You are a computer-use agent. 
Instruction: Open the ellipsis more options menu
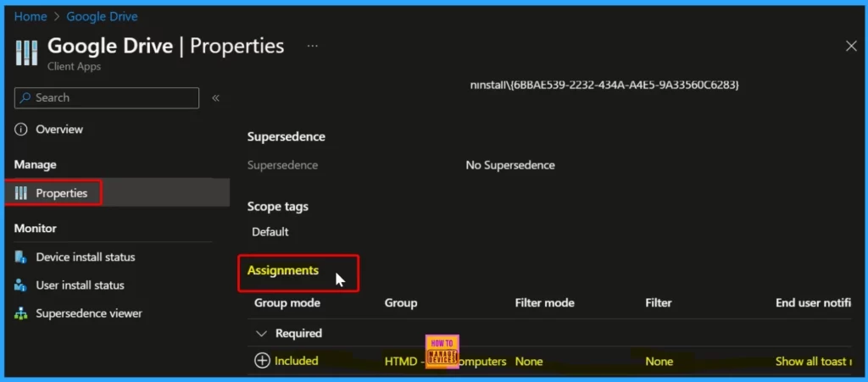(x=312, y=46)
